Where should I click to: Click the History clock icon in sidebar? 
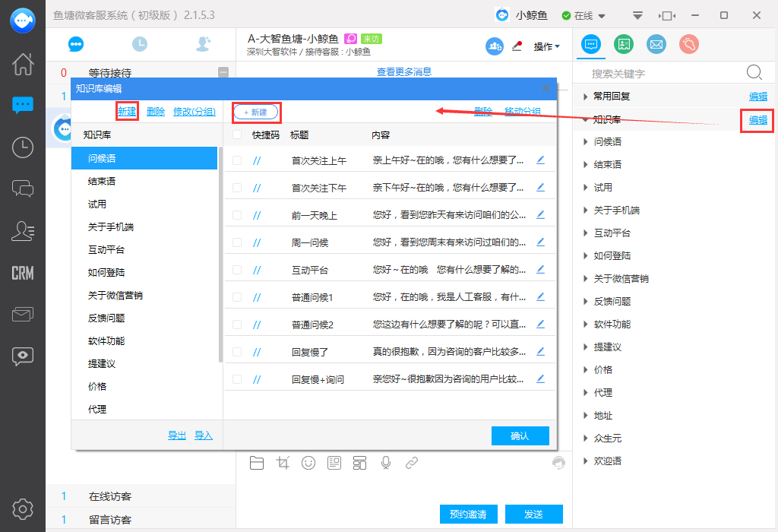click(23, 147)
